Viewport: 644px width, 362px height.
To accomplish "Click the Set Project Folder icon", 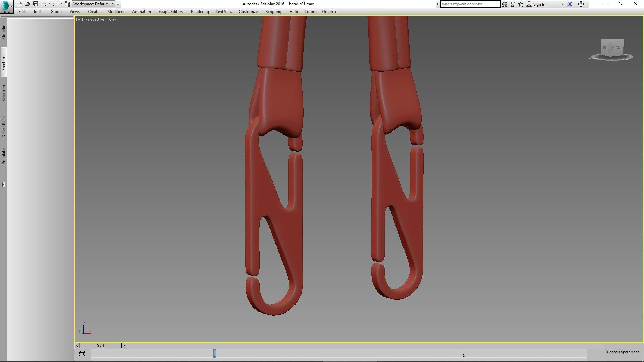I will [68, 4].
